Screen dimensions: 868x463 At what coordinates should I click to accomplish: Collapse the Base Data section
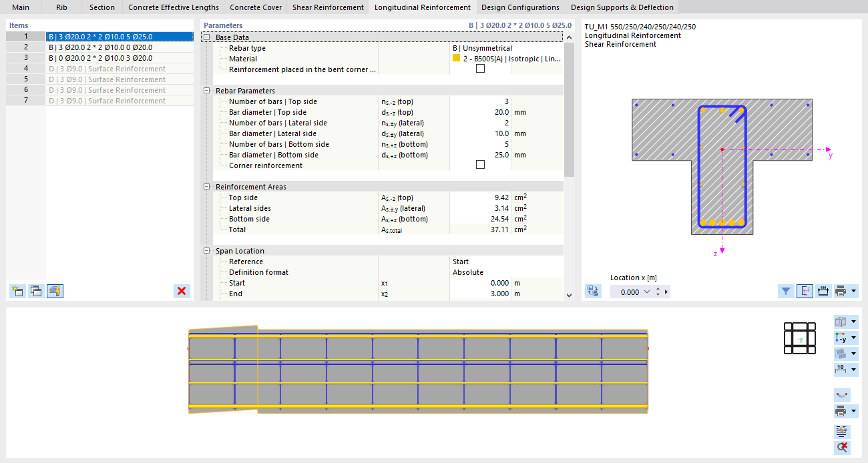pos(207,37)
